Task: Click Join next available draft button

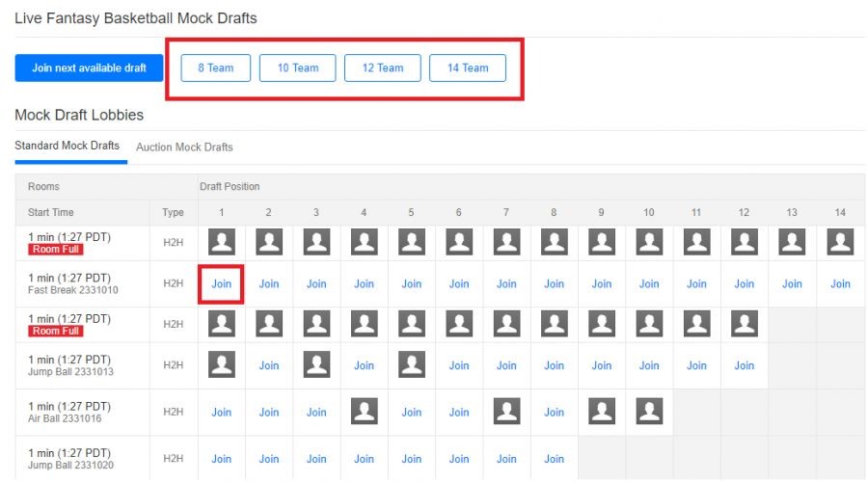Action: tap(89, 68)
